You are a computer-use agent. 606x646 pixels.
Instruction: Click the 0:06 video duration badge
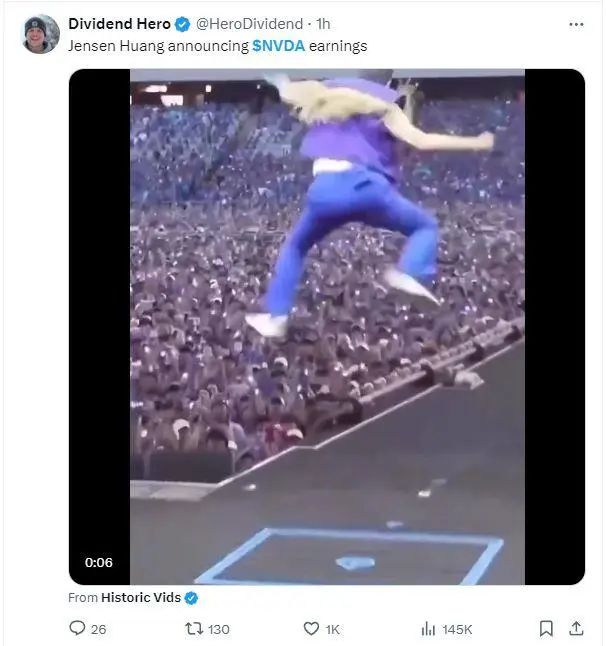(99, 562)
